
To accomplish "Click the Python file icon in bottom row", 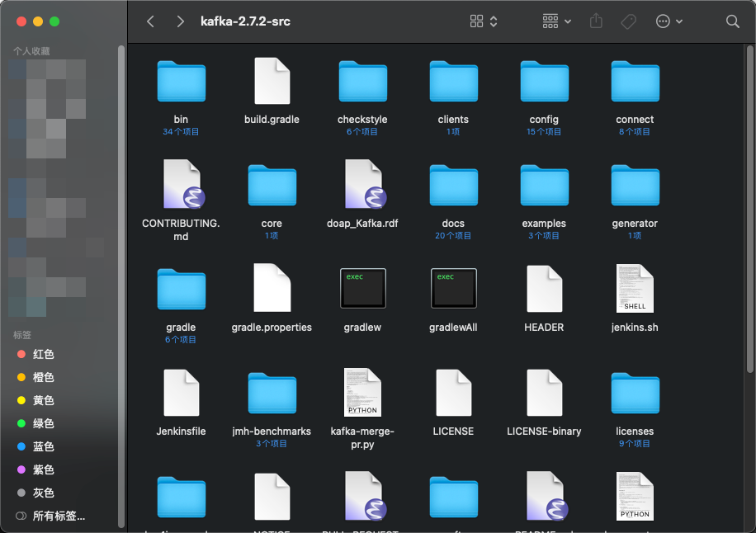I will click(x=635, y=497).
